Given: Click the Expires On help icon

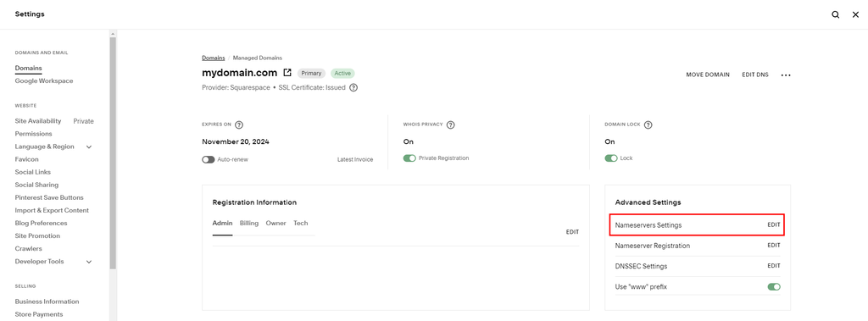Looking at the screenshot, I should 239,125.
